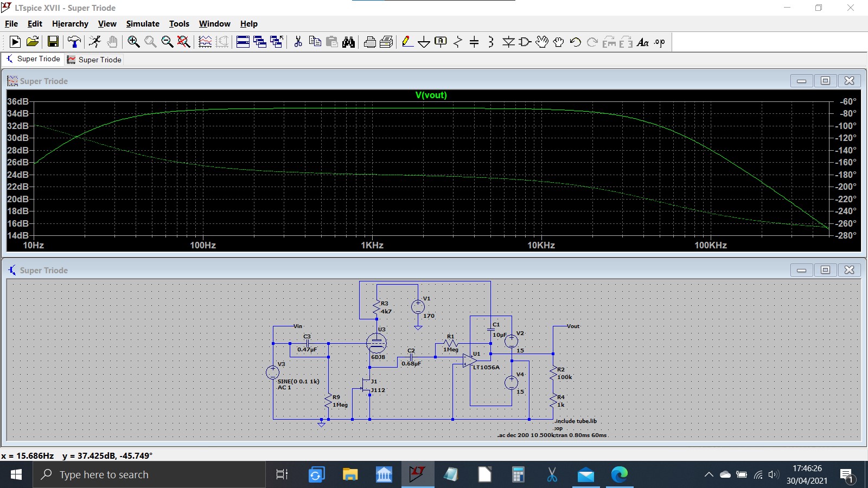Select the Zoom Out magnifier tool
Screen dimensions: 868x488
click(x=167, y=42)
